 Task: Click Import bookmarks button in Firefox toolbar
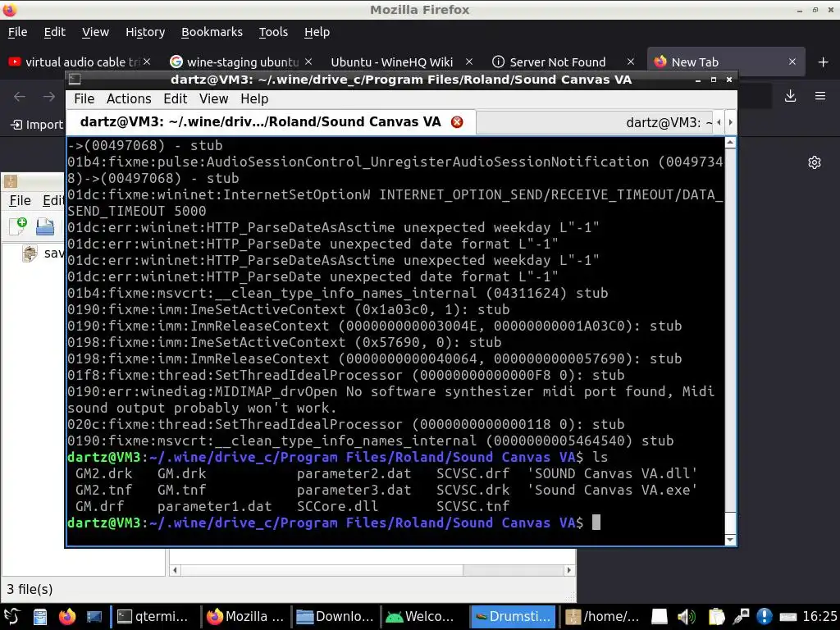[37, 125]
